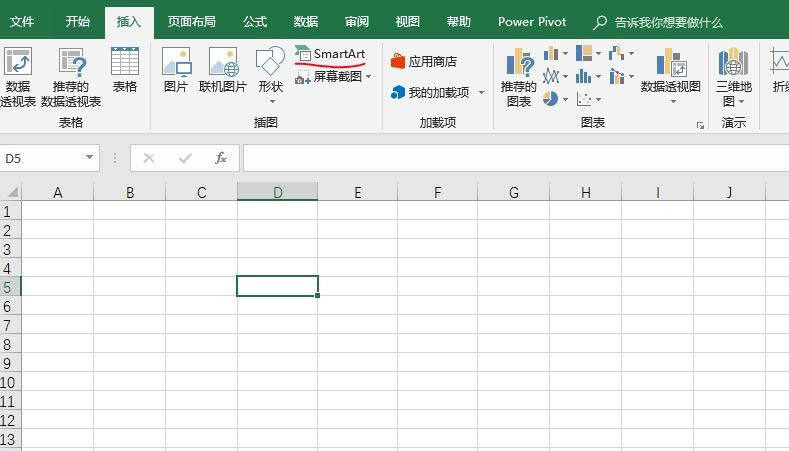The image size is (789, 451).
Task: Click cell B2 in the worksheet
Action: (129, 230)
